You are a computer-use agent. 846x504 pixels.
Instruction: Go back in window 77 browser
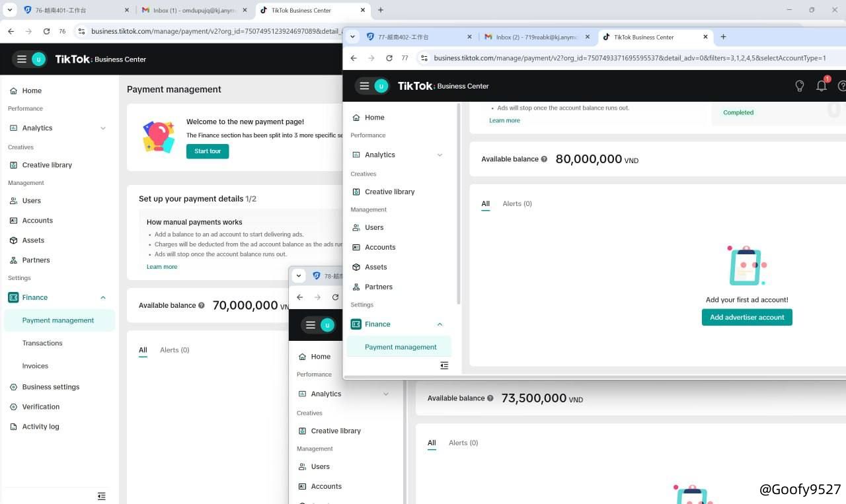[354, 58]
